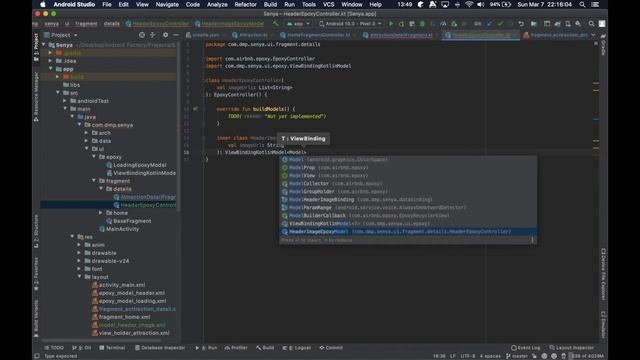Click the Wi-Fi icon in menu bar

pos(469,4)
